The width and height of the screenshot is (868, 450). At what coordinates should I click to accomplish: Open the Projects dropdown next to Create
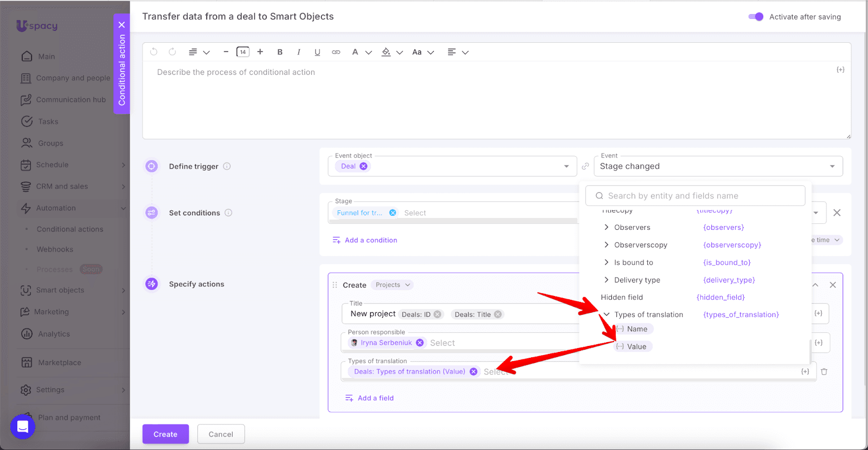pyautogui.click(x=393, y=285)
